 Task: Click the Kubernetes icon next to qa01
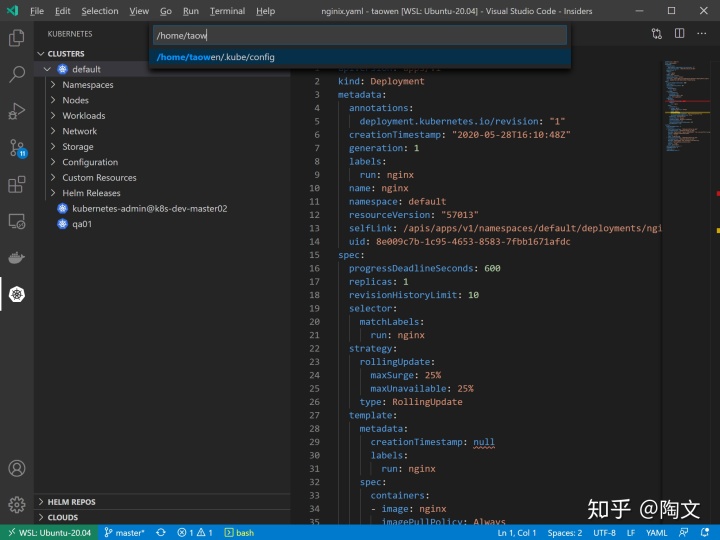pyautogui.click(x=62, y=224)
